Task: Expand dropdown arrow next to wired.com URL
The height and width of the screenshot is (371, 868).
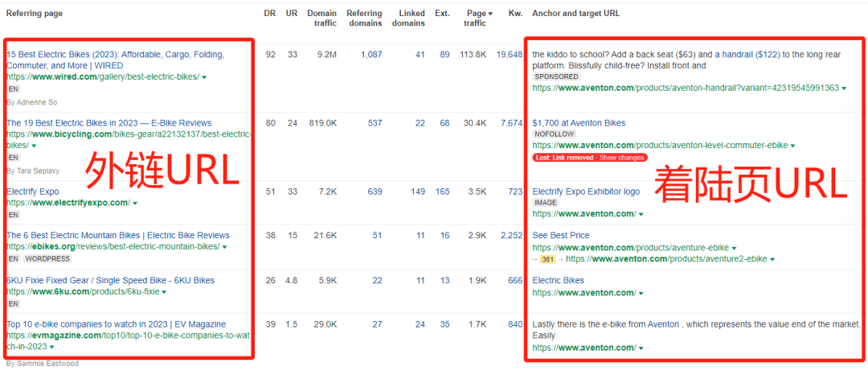Action: 205,77
